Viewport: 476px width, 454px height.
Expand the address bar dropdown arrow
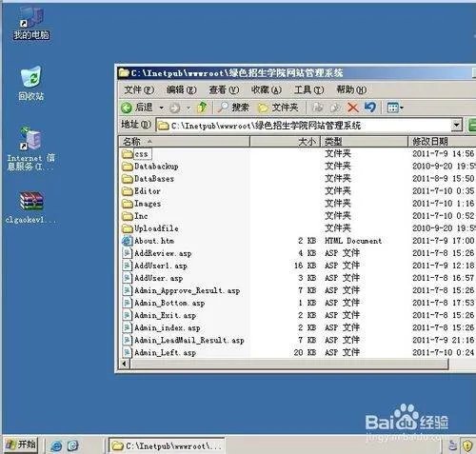(456, 125)
